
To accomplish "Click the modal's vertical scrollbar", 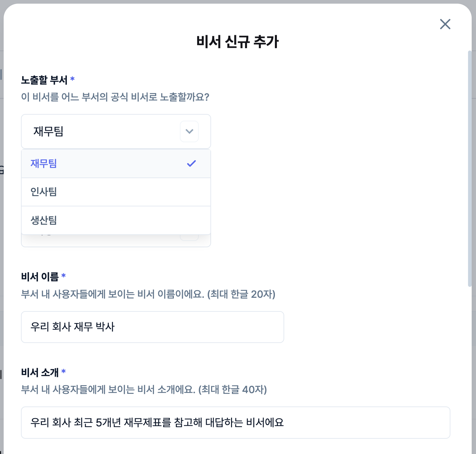I will pyautogui.click(x=470, y=169).
